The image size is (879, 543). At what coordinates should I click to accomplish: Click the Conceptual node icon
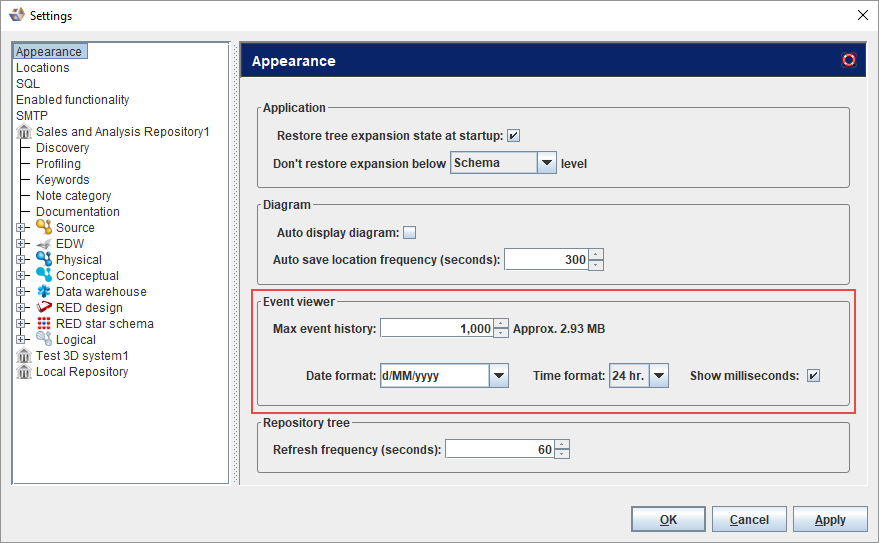(x=44, y=276)
